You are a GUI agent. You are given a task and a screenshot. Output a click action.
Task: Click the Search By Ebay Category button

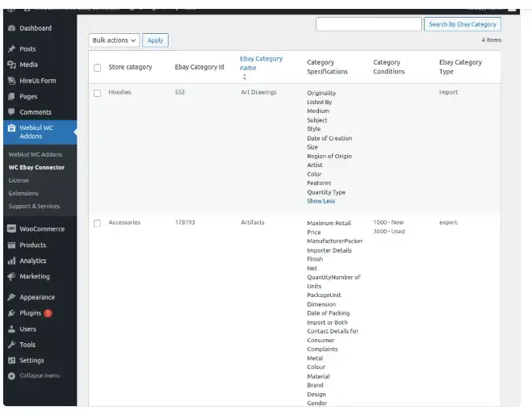pos(462,24)
